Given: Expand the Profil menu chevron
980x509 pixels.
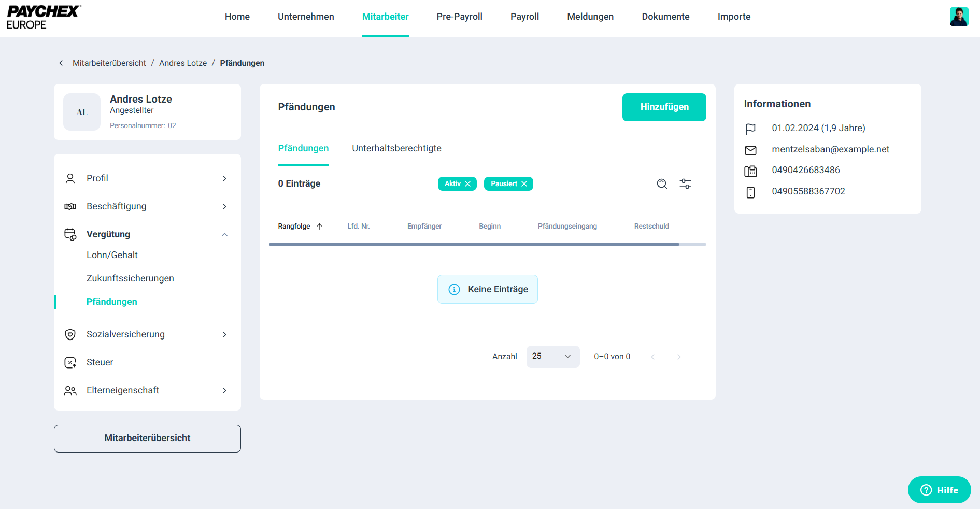Looking at the screenshot, I should click(224, 178).
